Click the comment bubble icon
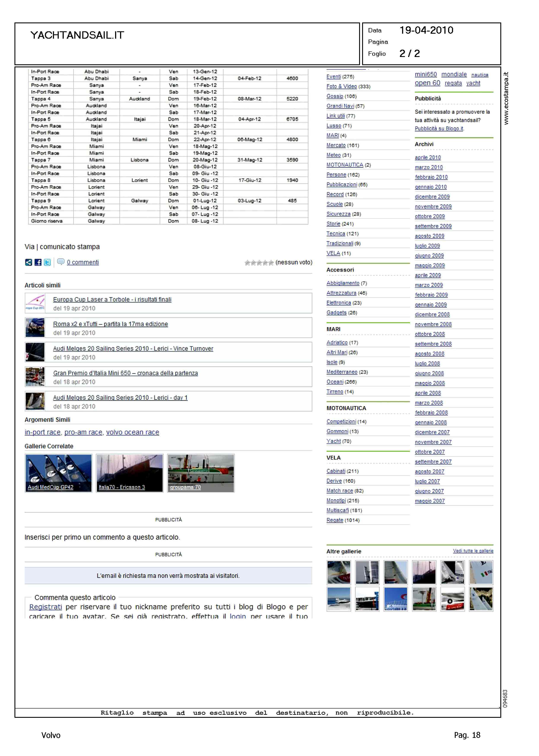Image resolution: width=539 pixels, height=756 pixels. (61, 262)
